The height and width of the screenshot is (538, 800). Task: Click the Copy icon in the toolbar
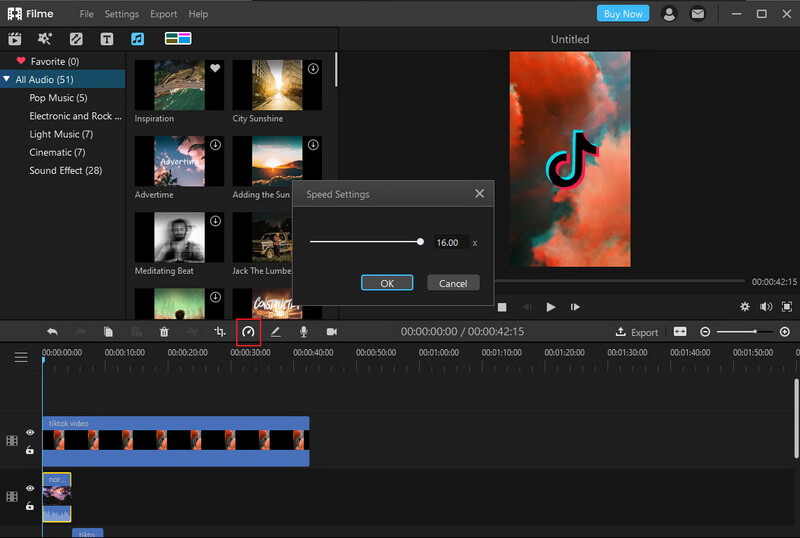click(x=108, y=332)
